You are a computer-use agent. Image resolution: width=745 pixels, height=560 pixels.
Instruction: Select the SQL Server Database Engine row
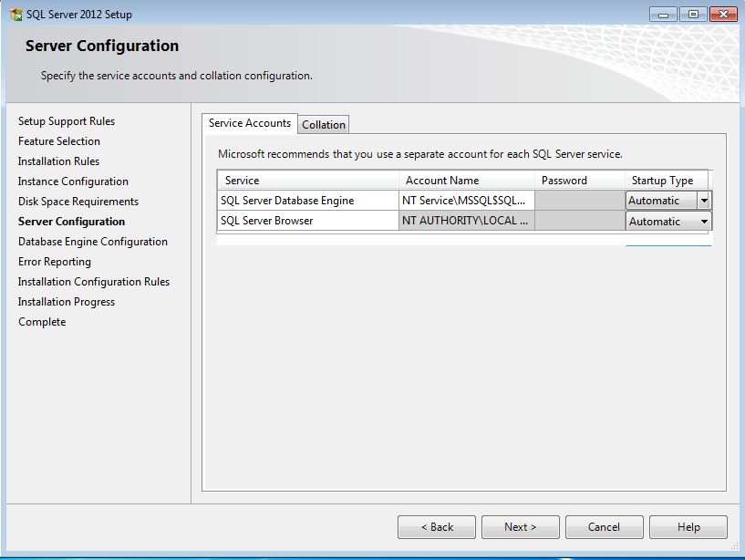(x=307, y=201)
